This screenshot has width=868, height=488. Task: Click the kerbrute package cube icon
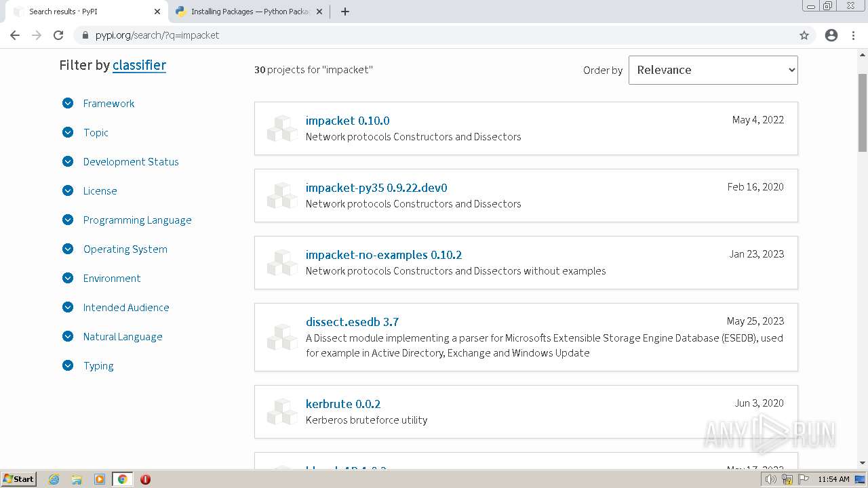[x=281, y=411]
